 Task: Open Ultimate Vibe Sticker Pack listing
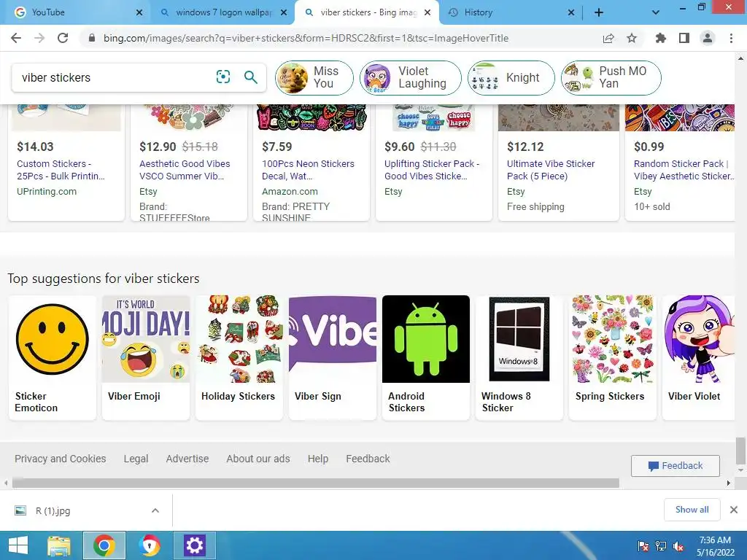coord(551,169)
